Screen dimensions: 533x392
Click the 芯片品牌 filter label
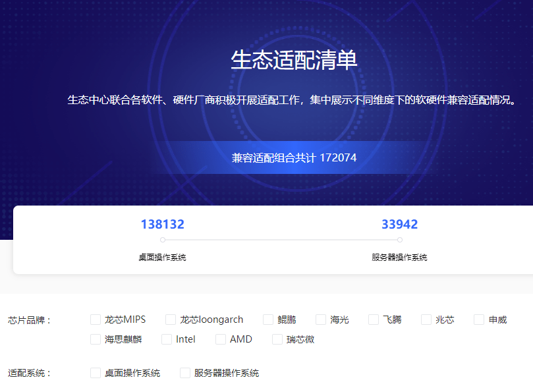pyautogui.click(x=30, y=320)
